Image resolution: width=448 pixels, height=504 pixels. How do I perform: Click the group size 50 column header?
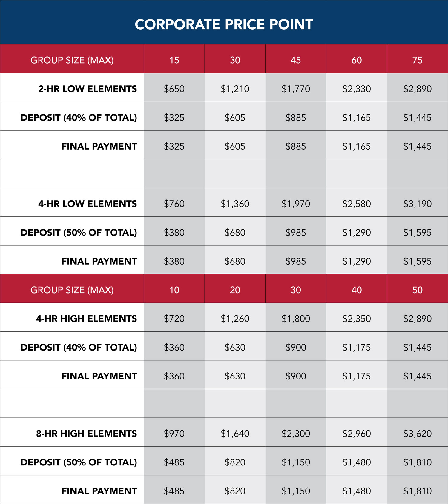coord(417,290)
